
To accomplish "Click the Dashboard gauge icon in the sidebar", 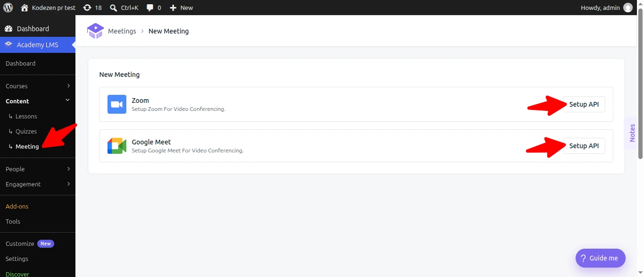I will (x=8, y=29).
